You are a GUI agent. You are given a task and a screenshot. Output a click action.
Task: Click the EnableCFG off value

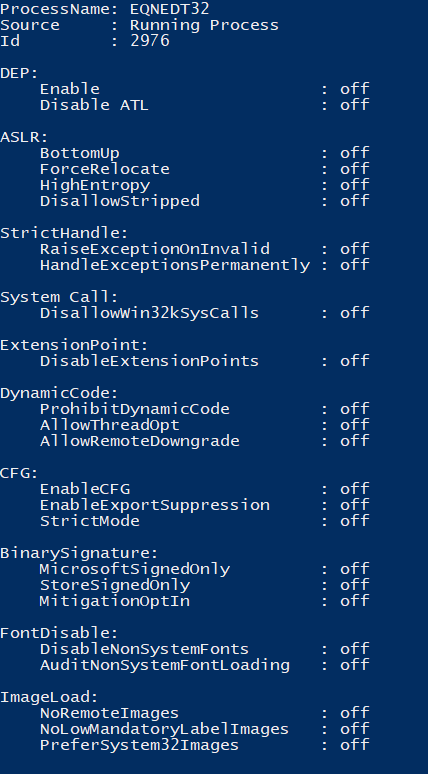click(354, 489)
